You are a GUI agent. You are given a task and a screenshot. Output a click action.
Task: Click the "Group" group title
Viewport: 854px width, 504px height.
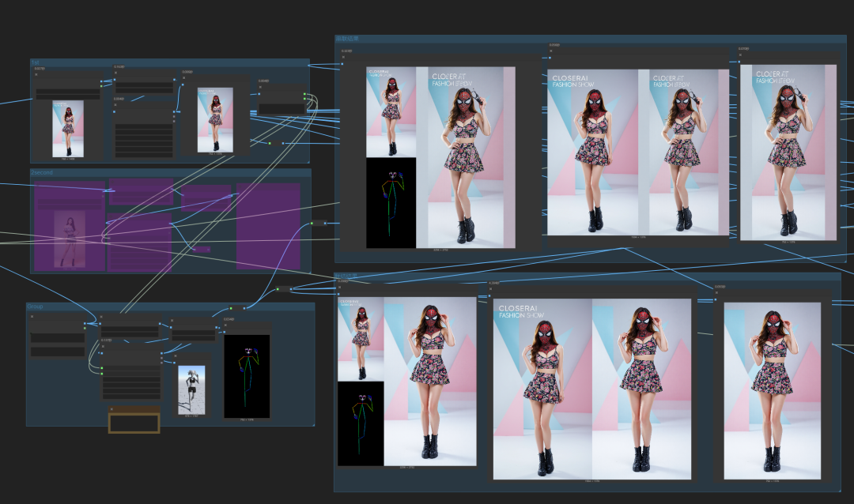click(35, 307)
